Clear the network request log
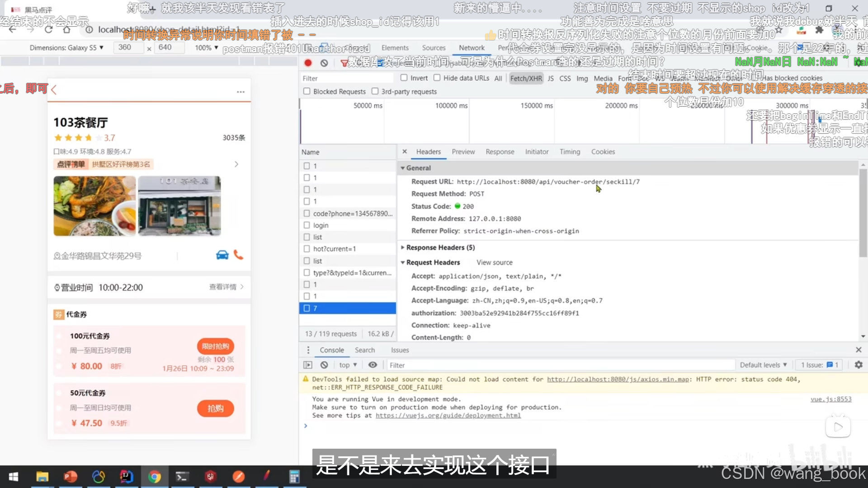Viewport: 868px width, 488px height. tap(324, 63)
